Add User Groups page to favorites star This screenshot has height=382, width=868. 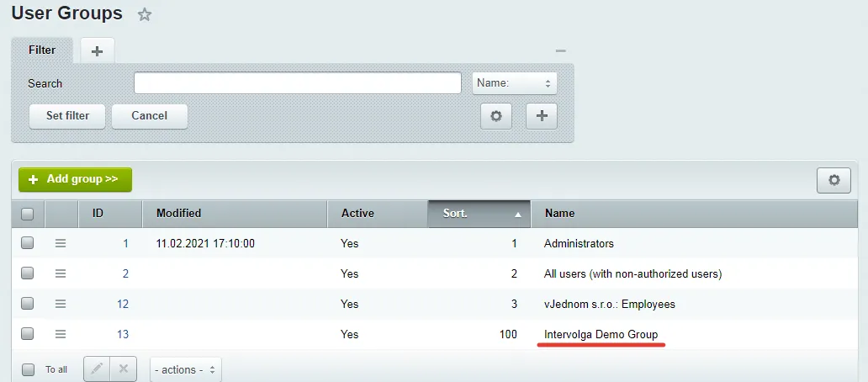click(x=145, y=14)
